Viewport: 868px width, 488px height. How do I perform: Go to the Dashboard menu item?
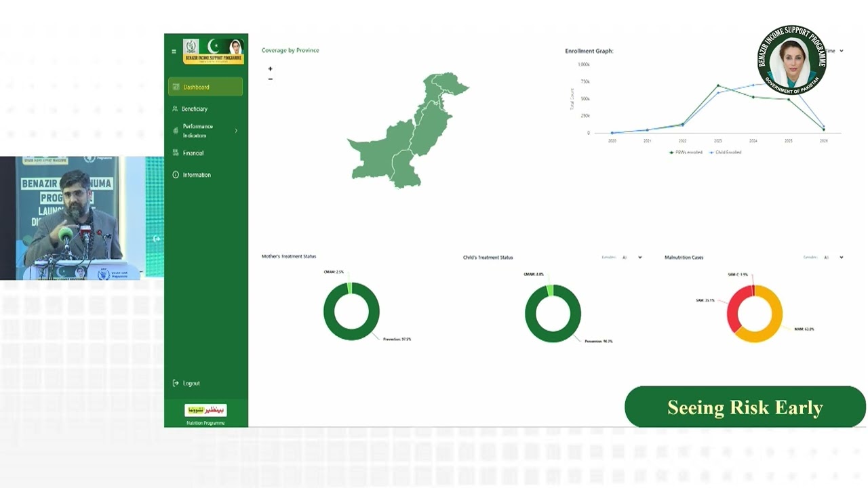point(205,87)
